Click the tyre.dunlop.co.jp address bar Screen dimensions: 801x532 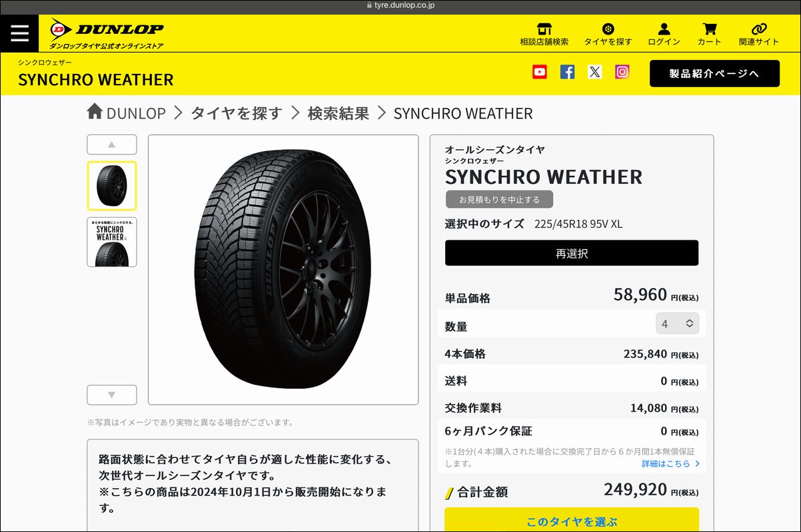pyautogui.click(x=400, y=6)
